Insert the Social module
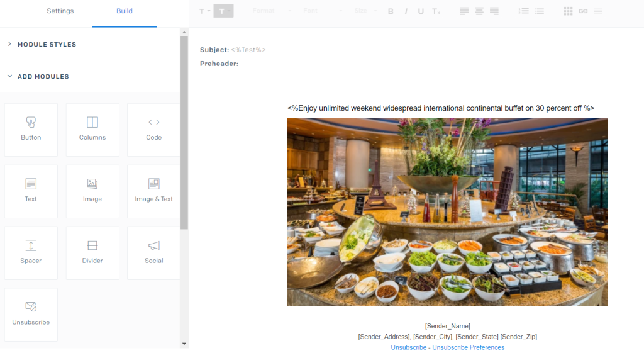The image size is (644, 353). coord(154,253)
